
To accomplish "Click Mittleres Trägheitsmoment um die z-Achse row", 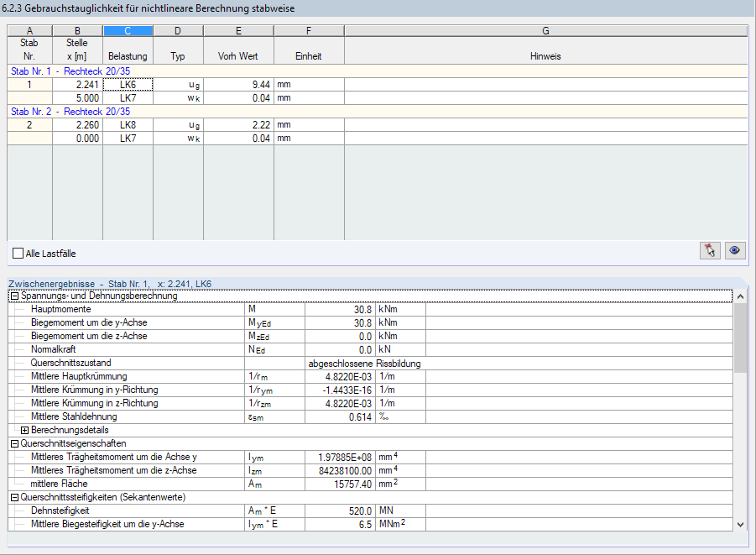I will coord(370,470).
